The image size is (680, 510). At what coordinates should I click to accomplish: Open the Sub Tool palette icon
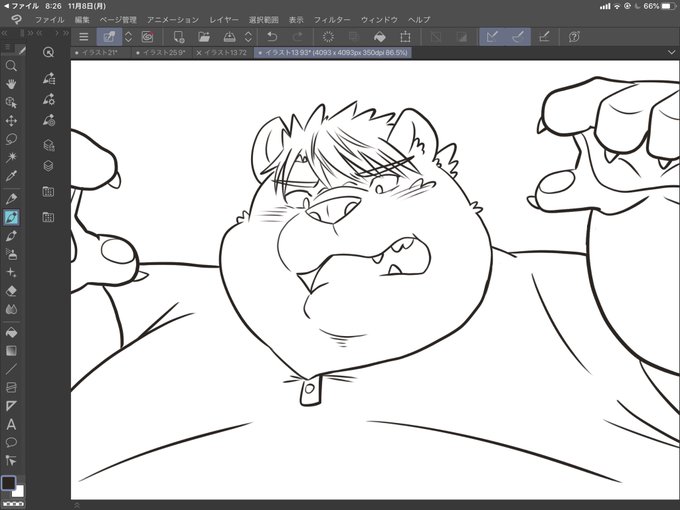[49, 78]
